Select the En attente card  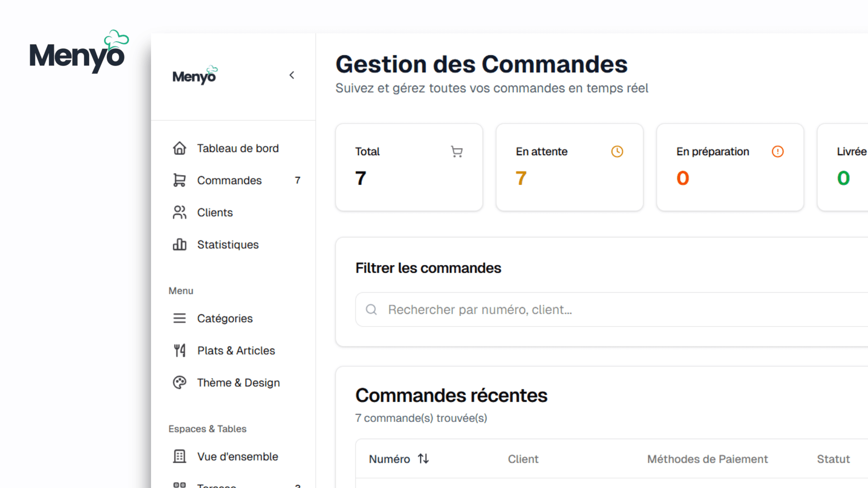569,167
